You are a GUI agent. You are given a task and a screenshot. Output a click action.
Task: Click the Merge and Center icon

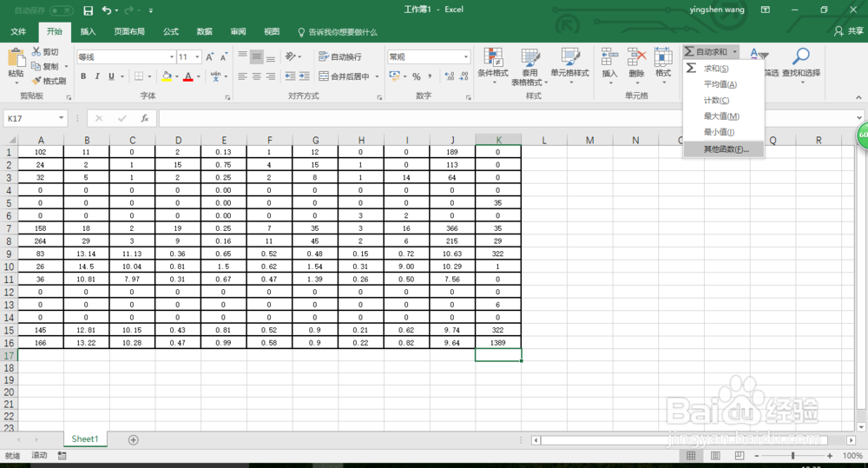point(324,76)
